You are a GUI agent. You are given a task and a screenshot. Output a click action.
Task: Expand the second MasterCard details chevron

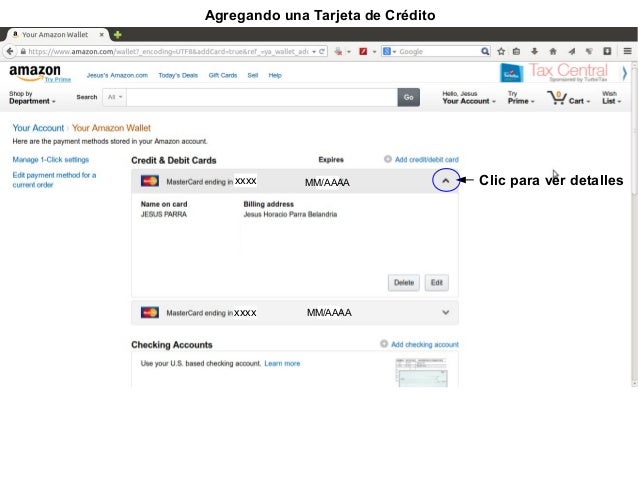[x=446, y=312]
